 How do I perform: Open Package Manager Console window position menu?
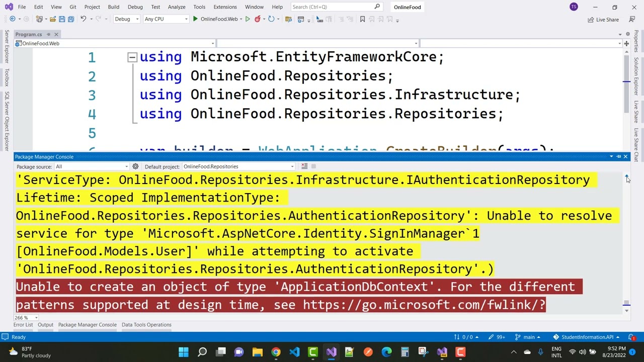611,157
